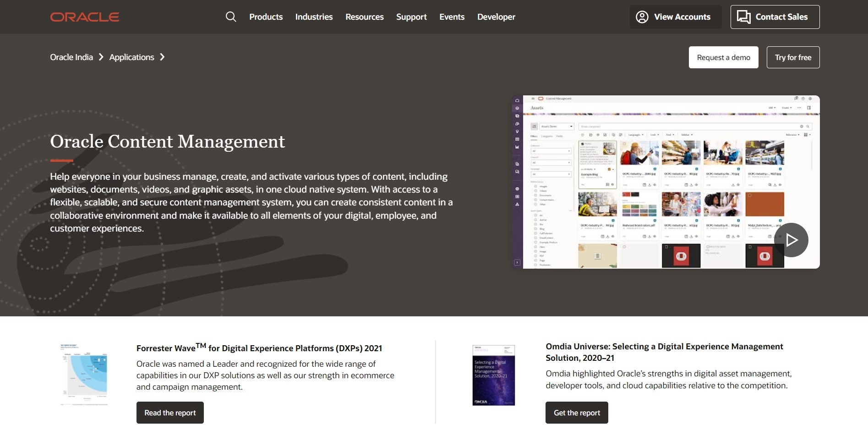Go to the Applications breadcrumb
Image resolution: width=868 pixels, height=425 pixels.
131,57
